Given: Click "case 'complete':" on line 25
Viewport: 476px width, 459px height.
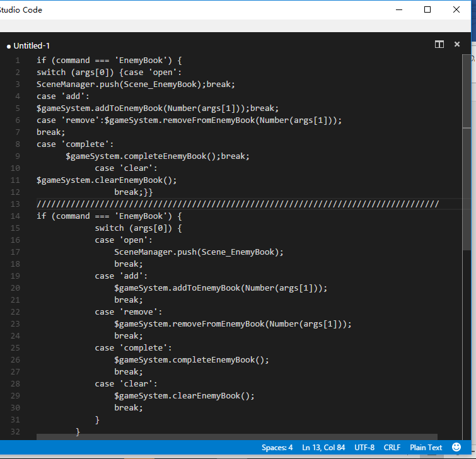Looking at the screenshot, I should (133, 348).
